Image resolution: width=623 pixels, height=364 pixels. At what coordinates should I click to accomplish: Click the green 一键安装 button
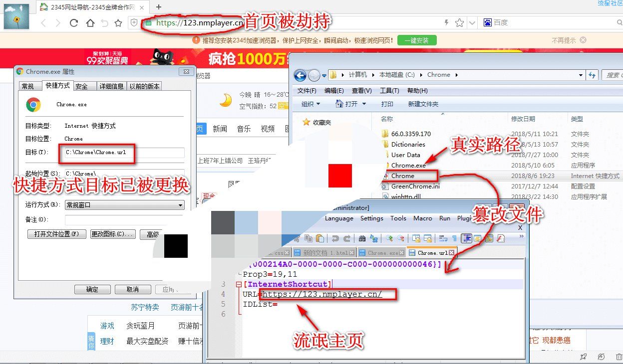[x=416, y=40]
